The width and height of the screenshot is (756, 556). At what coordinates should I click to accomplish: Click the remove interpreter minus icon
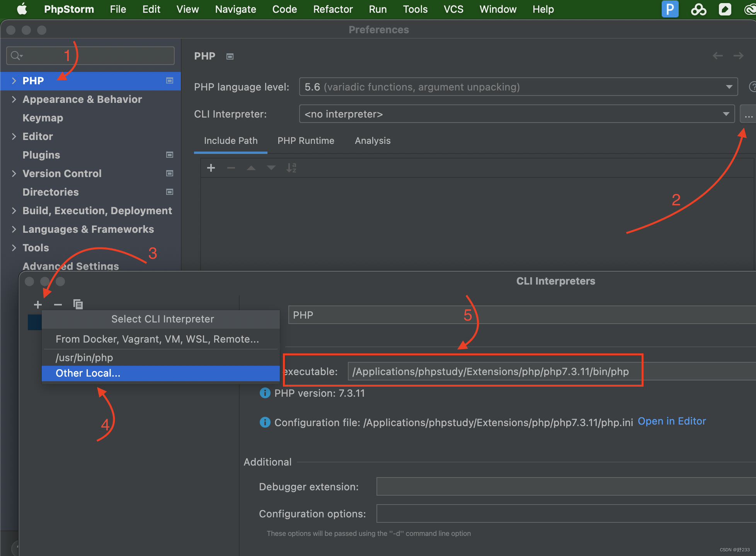(x=58, y=305)
